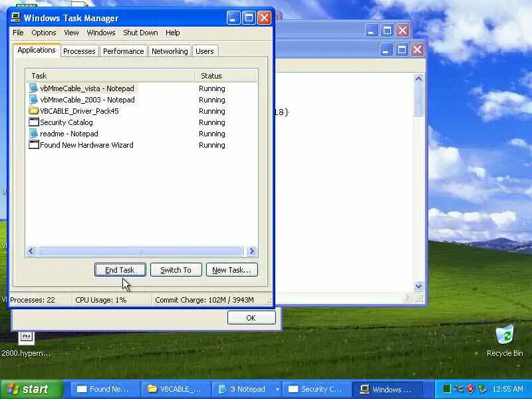Select vbMmeCable_2003 - Notepad row text

point(87,100)
